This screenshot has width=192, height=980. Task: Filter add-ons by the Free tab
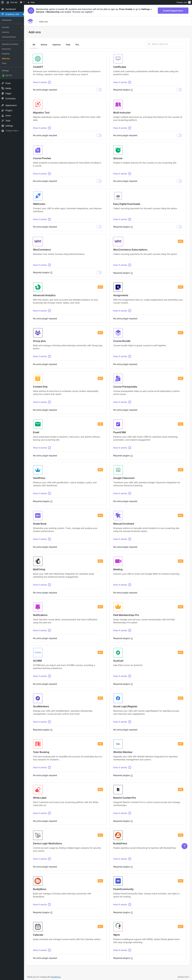[x=68, y=44]
